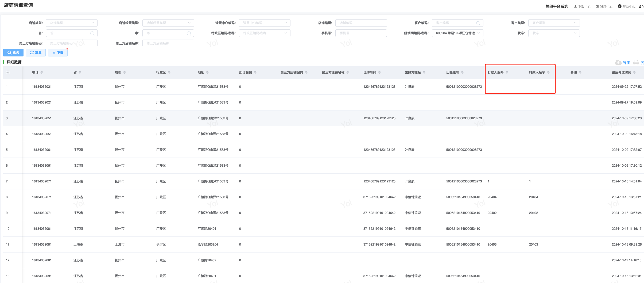Toggle sort on 打款人编号 column
Image resolution: width=644 pixels, height=283 pixels.
(507, 72)
